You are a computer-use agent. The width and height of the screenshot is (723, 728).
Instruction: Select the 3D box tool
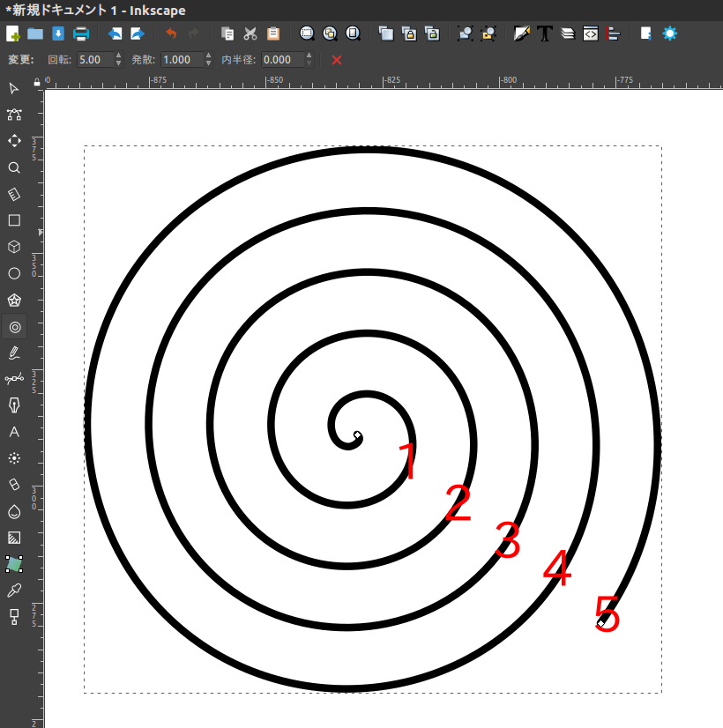tap(14, 247)
